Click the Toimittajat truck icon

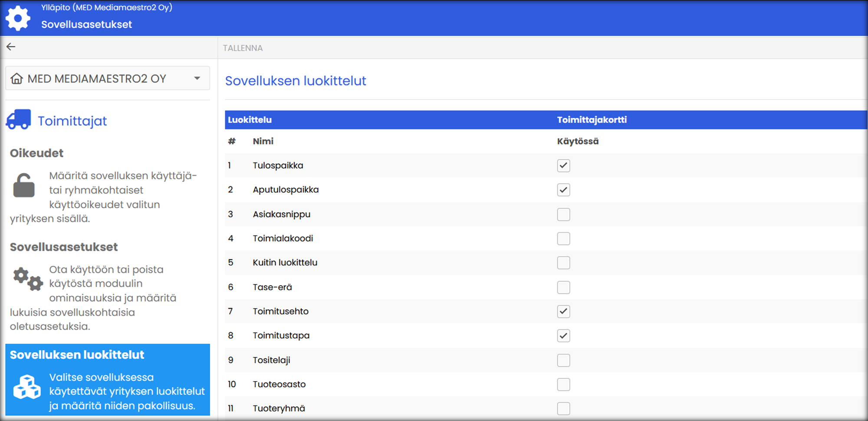[x=18, y=119]
